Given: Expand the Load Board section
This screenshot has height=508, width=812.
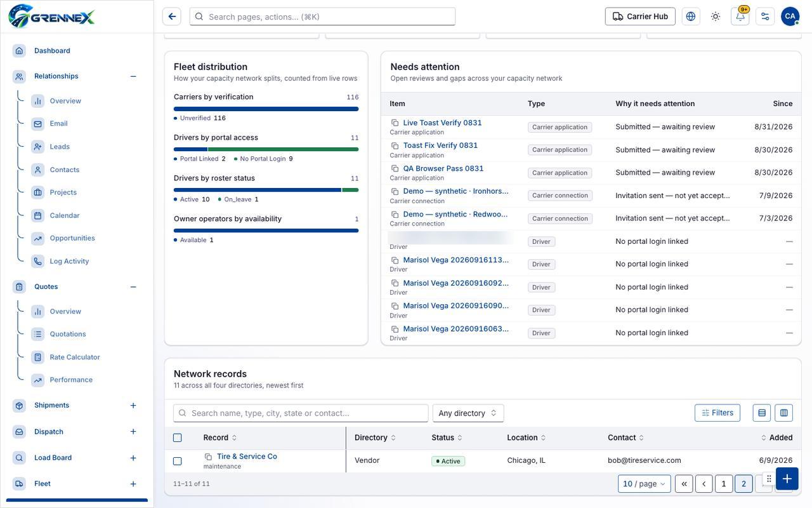Looking at the screenshot, I should (133, 458).
